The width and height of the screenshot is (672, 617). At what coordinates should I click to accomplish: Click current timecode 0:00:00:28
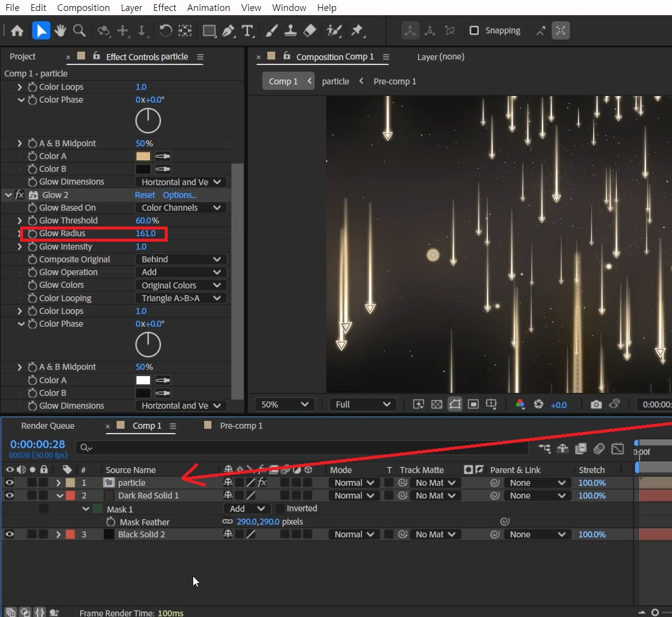(38, 445)
